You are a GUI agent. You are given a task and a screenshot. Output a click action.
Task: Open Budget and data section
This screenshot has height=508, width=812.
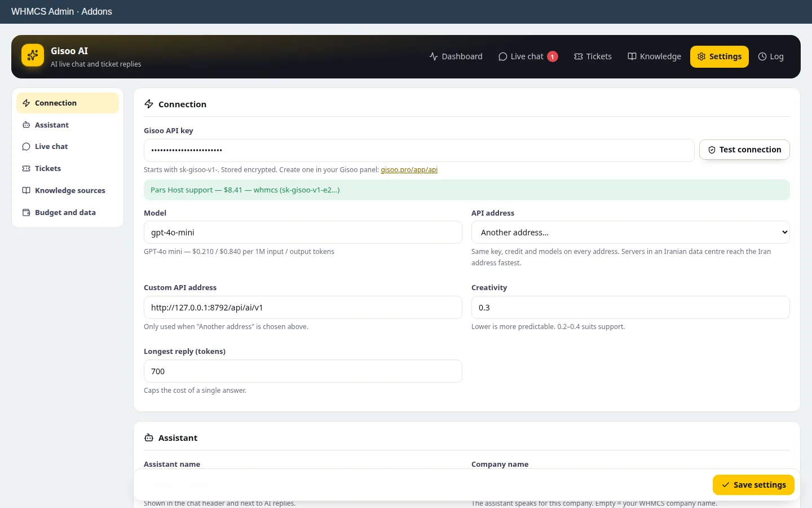point(68,212)
